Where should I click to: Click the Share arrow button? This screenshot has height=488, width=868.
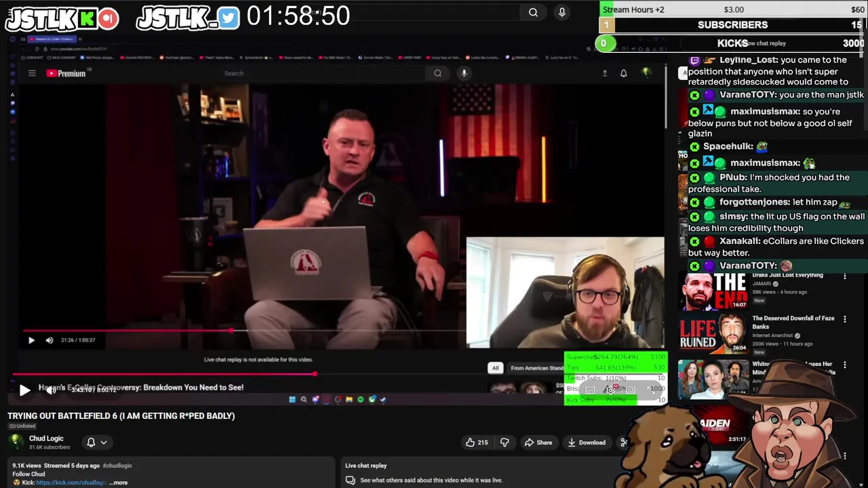tap(538, 443)
